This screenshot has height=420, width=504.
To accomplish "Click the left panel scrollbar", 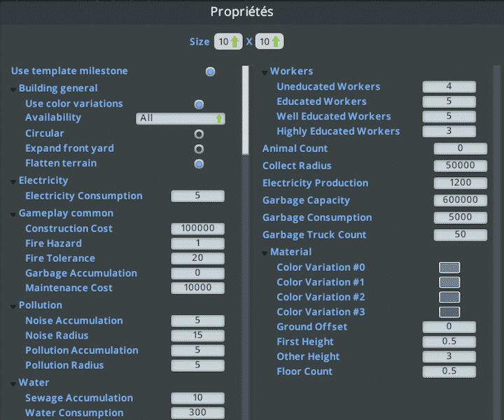I will click(x=244, y=111).
